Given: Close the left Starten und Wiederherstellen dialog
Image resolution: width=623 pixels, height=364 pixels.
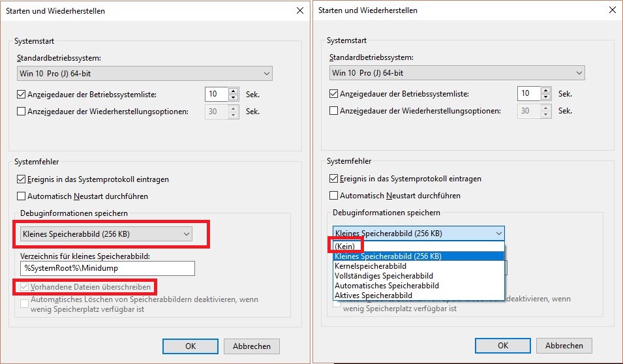Looking at the screenshot, I should point(300,10).
